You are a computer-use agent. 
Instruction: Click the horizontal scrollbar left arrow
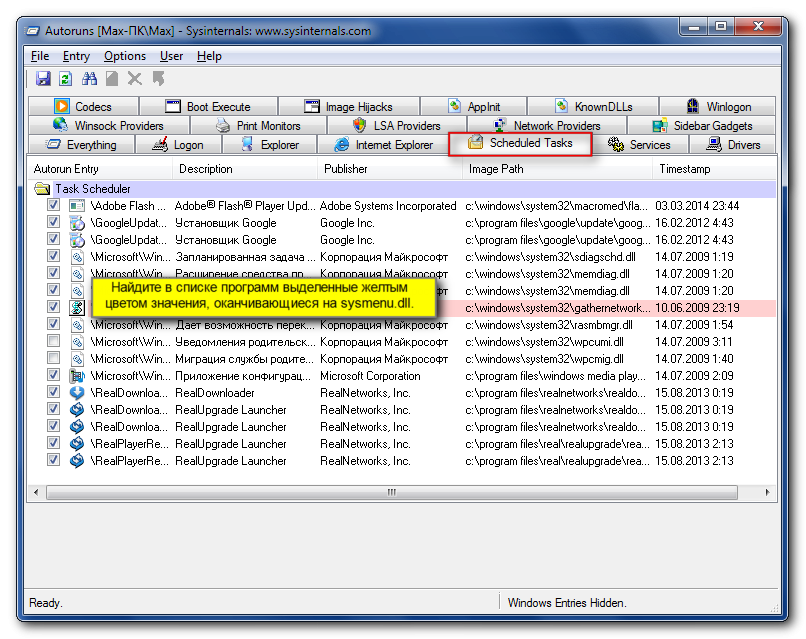click(x=36, y=492)
